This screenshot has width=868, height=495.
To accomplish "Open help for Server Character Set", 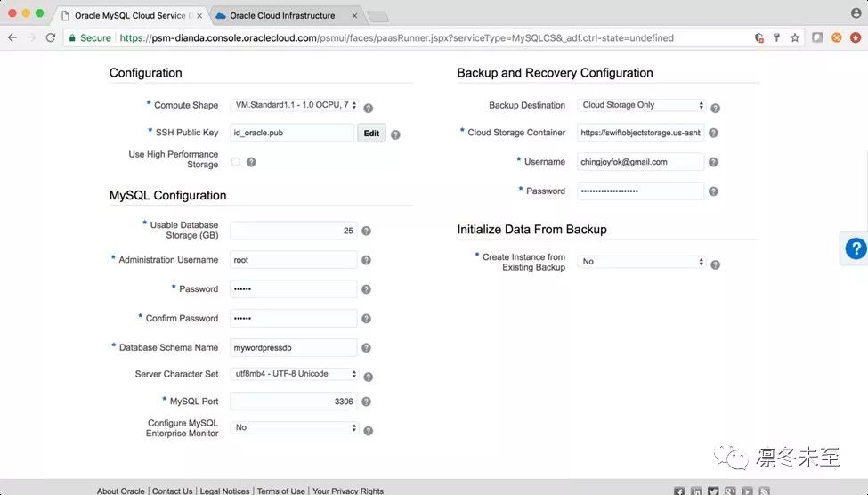I will (x=369, y=377).
